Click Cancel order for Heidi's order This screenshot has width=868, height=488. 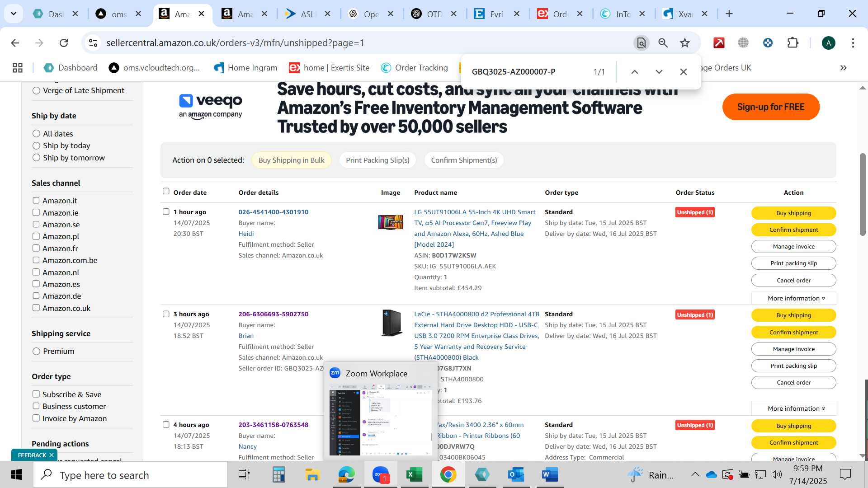[794, 280]
